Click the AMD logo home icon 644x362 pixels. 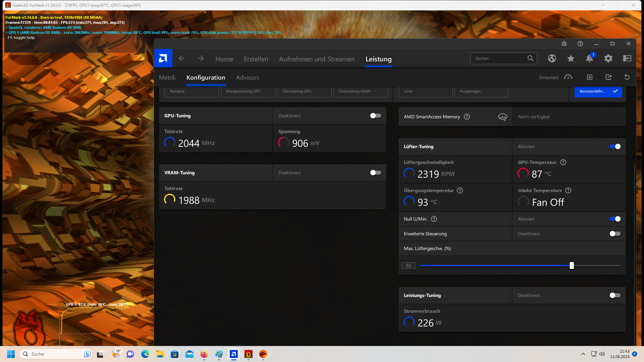[163, 58]
